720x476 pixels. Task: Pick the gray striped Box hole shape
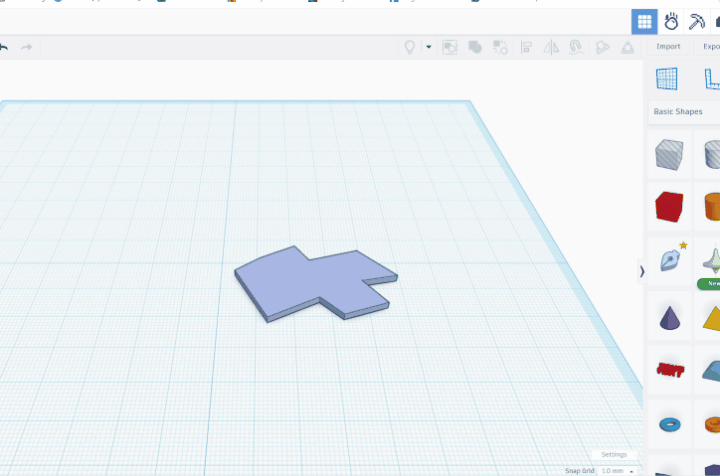point(669,155)
